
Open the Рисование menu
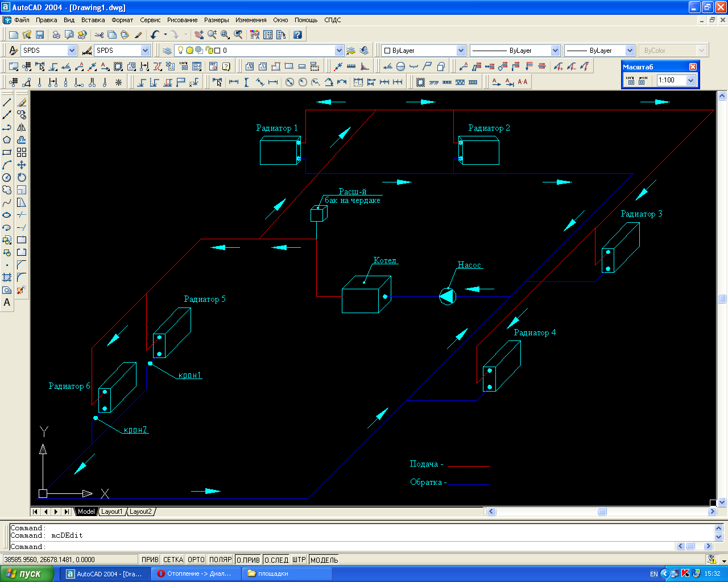coord(182,20)
